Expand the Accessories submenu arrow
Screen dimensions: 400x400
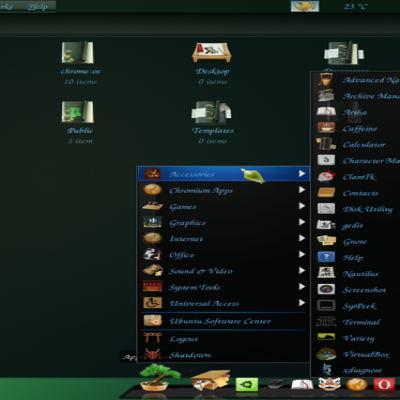302,174
